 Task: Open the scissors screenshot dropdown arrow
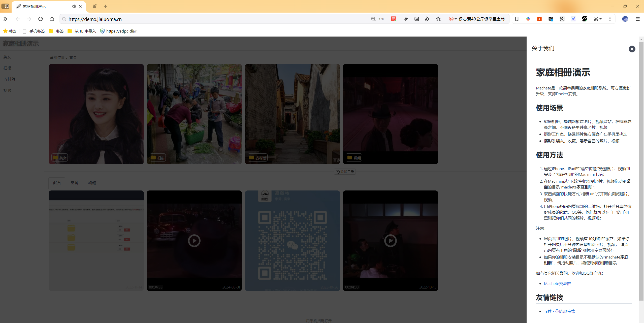point(601,19)
